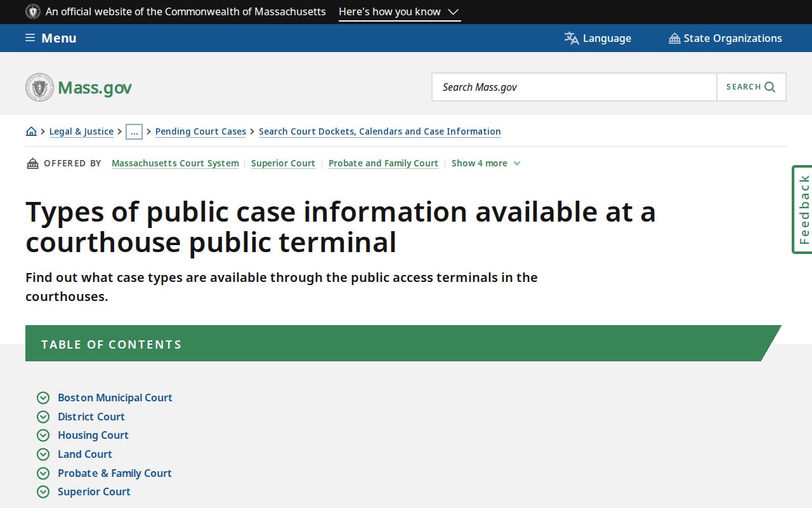Jump to Housing Court section
812x508 pixels.
(x=93, y=435)
